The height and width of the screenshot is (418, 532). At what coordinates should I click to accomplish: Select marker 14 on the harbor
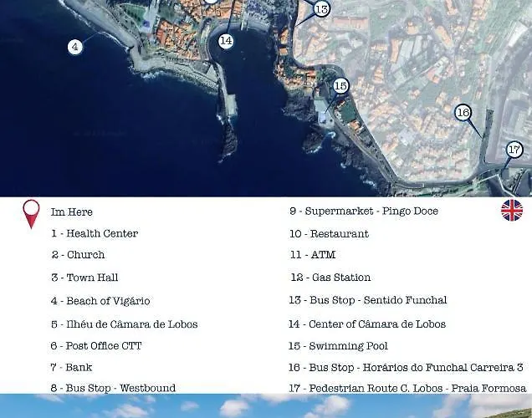point(226,41)
